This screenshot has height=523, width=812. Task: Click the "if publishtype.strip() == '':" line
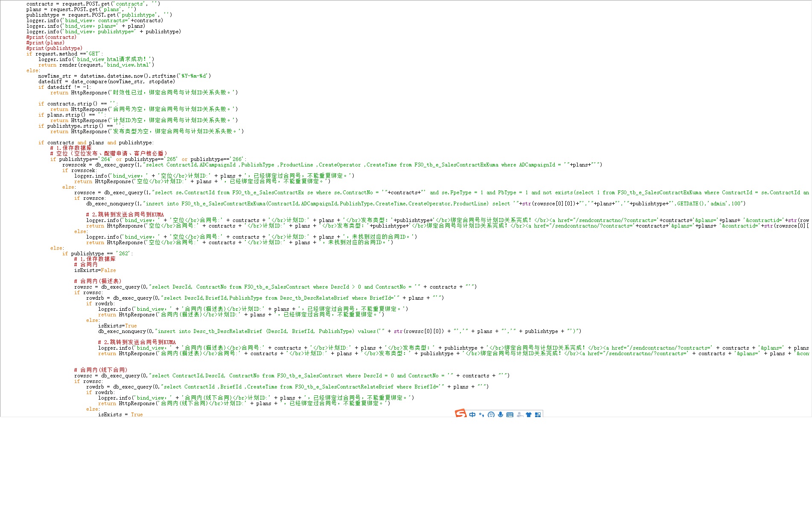(81, 126)
